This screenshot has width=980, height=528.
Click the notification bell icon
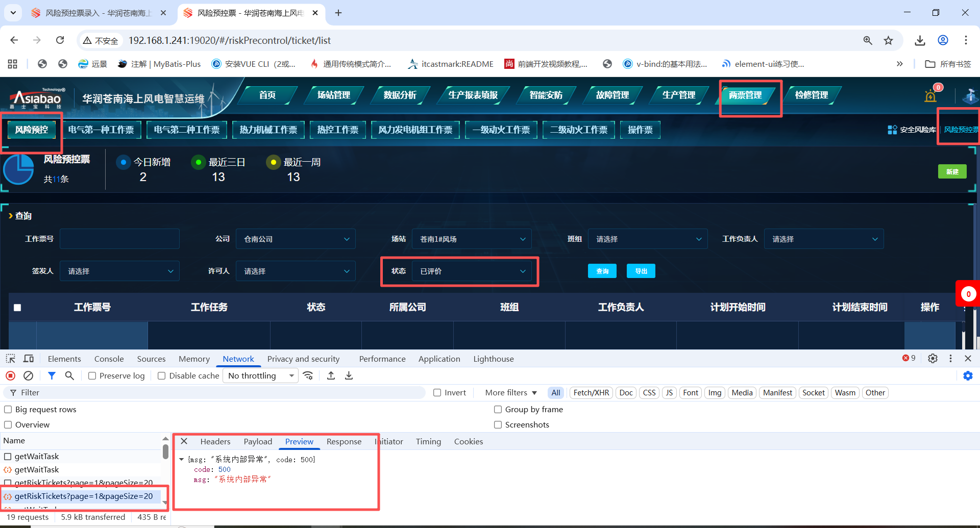pyautogui.click(x=930, y=96)
